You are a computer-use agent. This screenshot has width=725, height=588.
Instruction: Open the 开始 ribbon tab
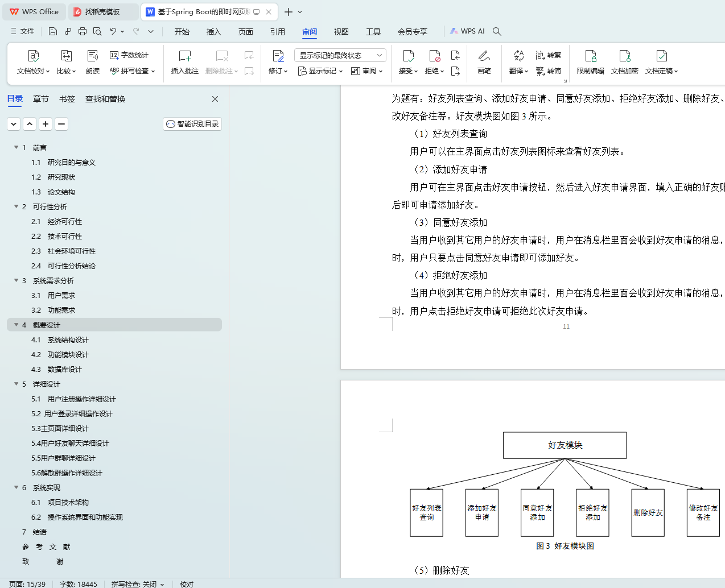(x=182, y=32)
